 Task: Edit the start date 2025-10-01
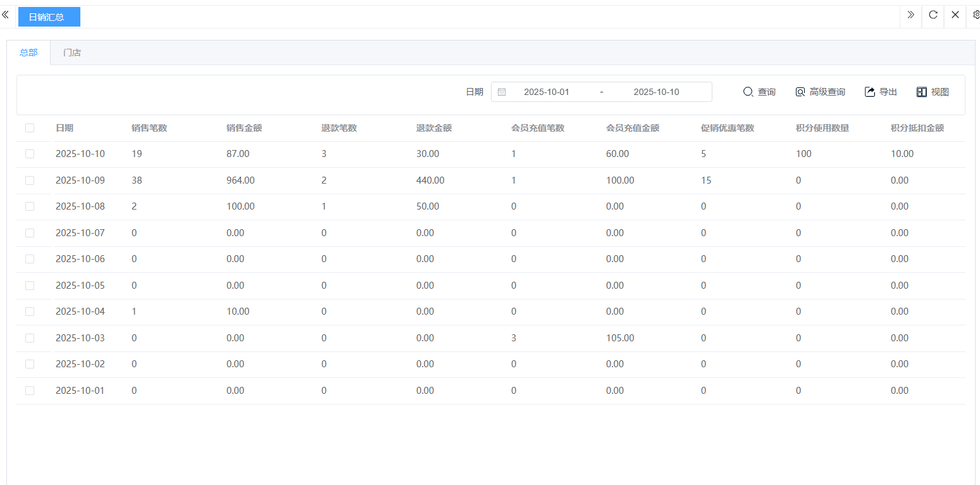(x=547, y=92)
